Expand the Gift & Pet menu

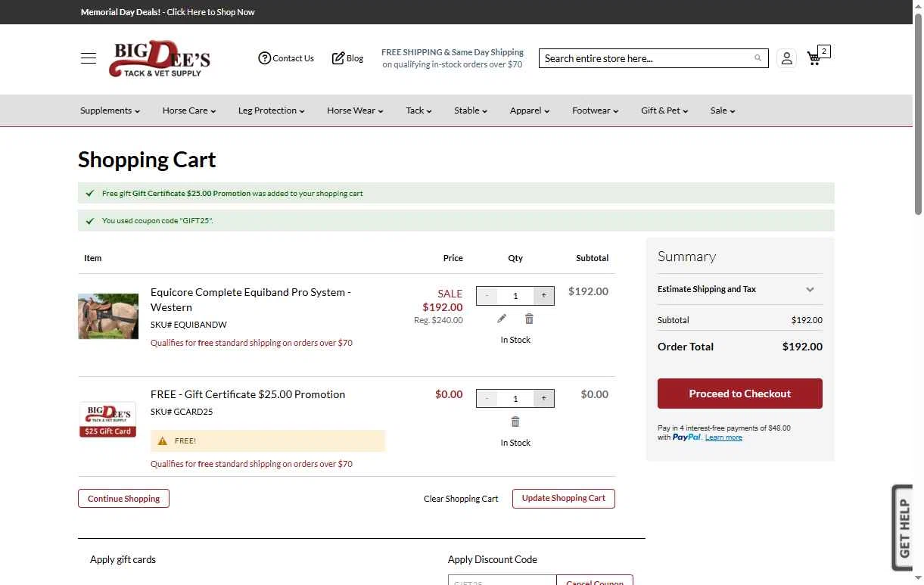pyautogui.click(x=664, y=110)
